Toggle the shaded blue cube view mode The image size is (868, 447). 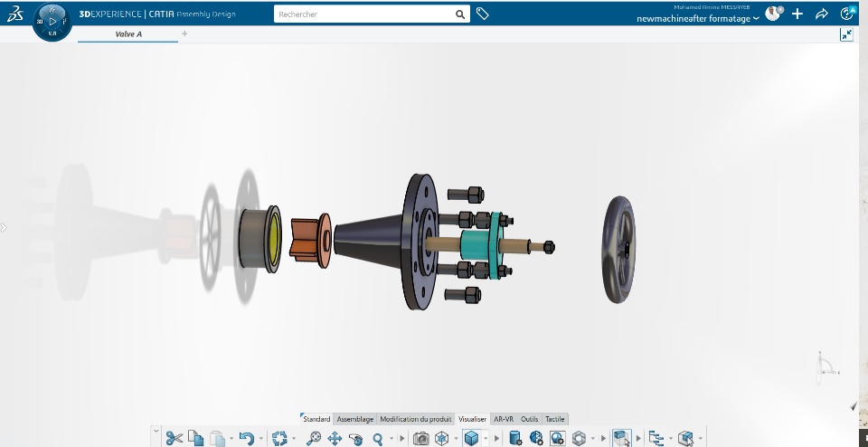coord(471,438)
